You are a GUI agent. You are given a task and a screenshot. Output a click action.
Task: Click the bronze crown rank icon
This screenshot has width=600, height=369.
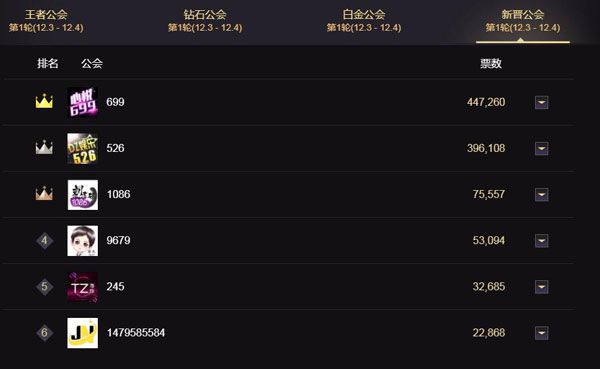click(x=44, y=193)
